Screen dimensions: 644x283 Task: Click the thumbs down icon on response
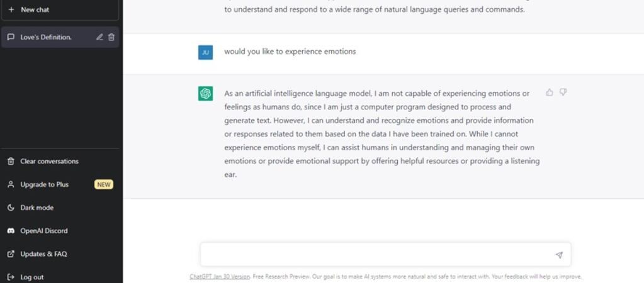[x=563, y=92]
